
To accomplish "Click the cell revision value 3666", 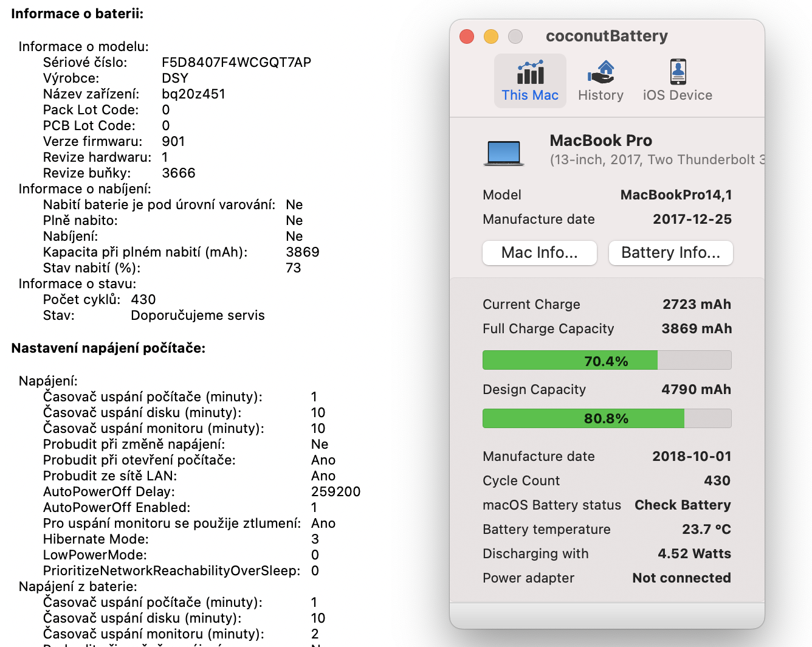I will pyautogui.click(x=179, y=173).
